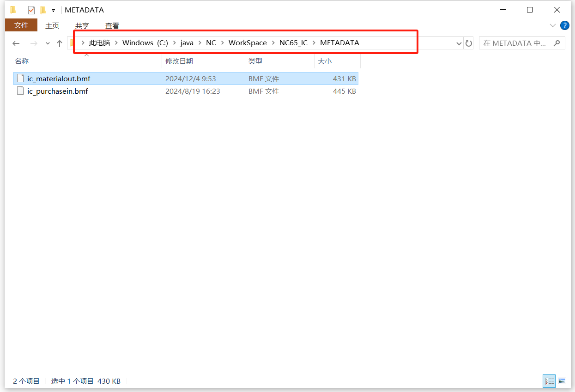Close the METADATA window
The height and width of the screenshot is (392, 575).
click(557, 10)
